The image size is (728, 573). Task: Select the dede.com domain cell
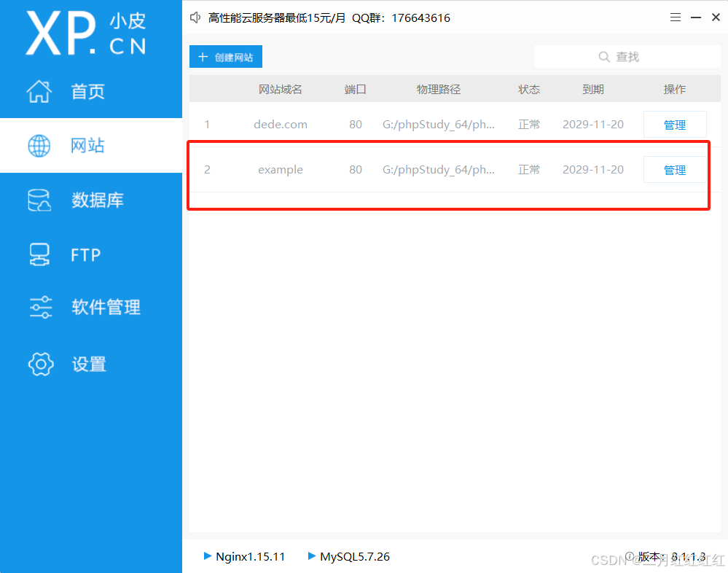click(281, 125)
